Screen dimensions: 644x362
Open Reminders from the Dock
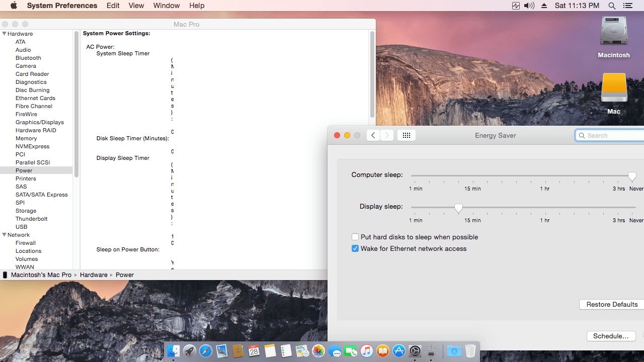[286, 351]
